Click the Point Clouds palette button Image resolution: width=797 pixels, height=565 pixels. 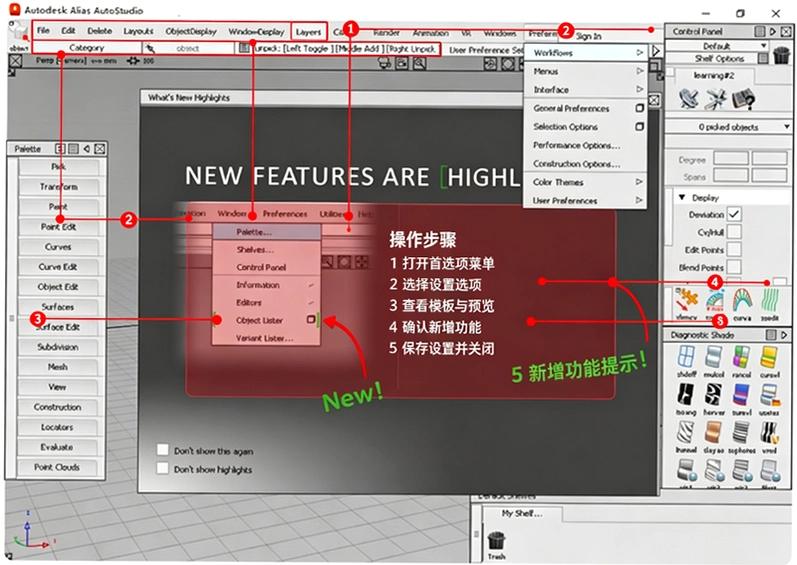(x=58, y=467)
